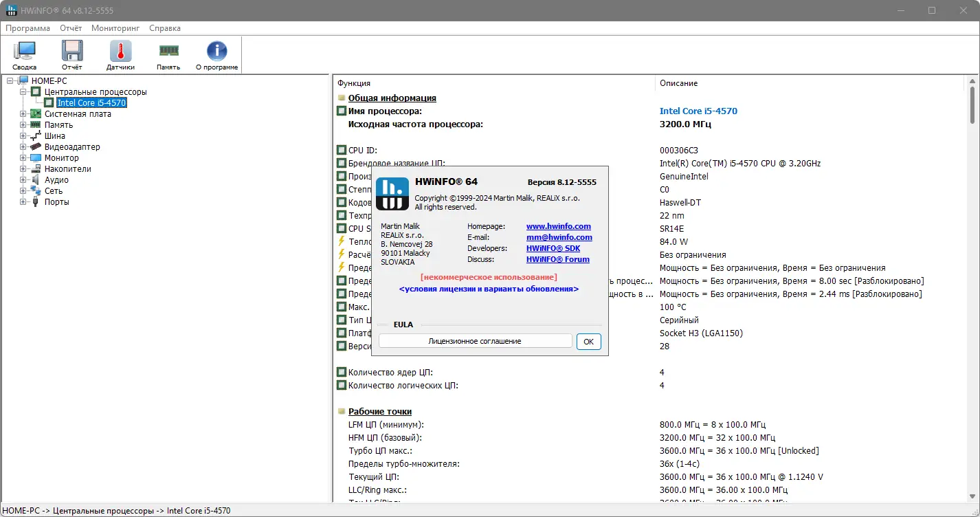Click the chip icon next to CPU ID
The height and width of the screenshot is (517, 980).
coord(342,150)
